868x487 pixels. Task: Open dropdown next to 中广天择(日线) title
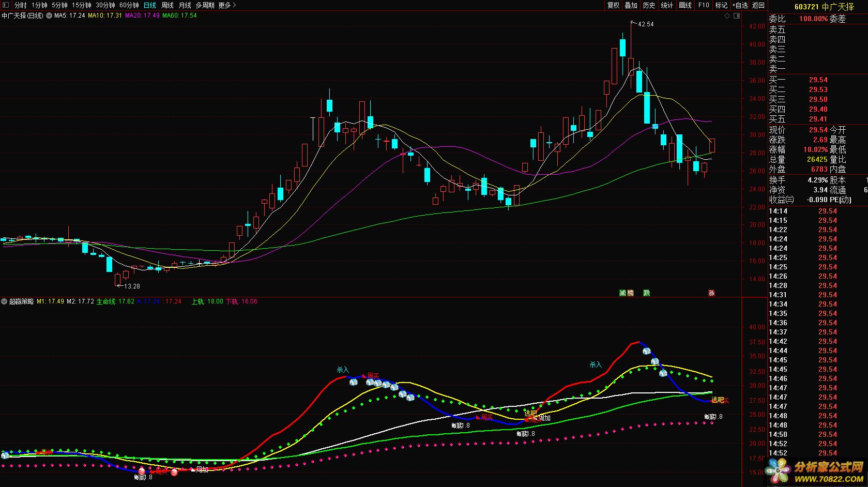point(49,16)
